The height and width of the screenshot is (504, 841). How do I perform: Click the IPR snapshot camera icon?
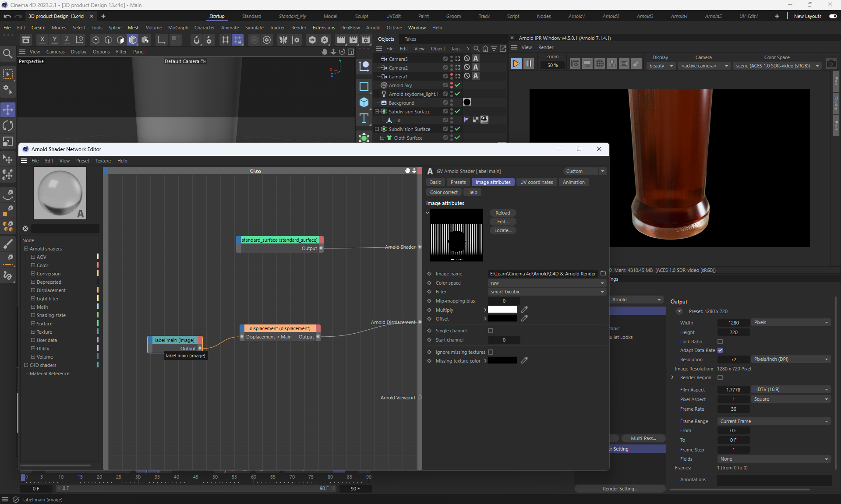click(x=831, y=64)
